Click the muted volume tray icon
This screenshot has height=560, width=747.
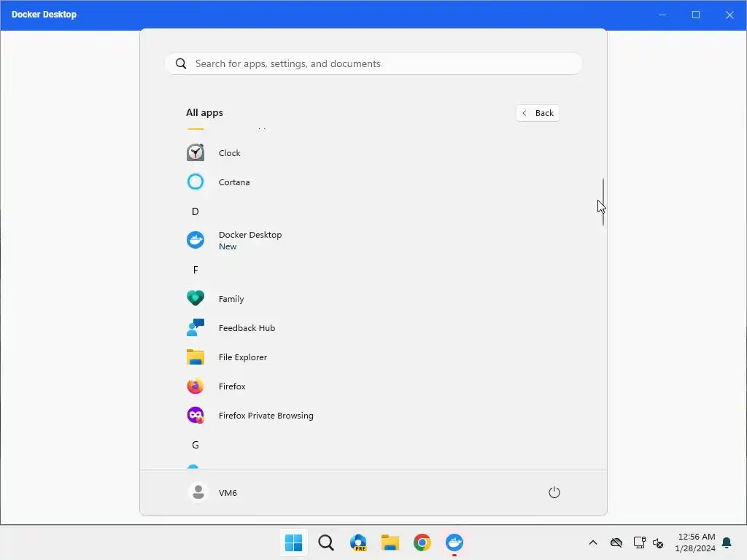tap(658, 542)
